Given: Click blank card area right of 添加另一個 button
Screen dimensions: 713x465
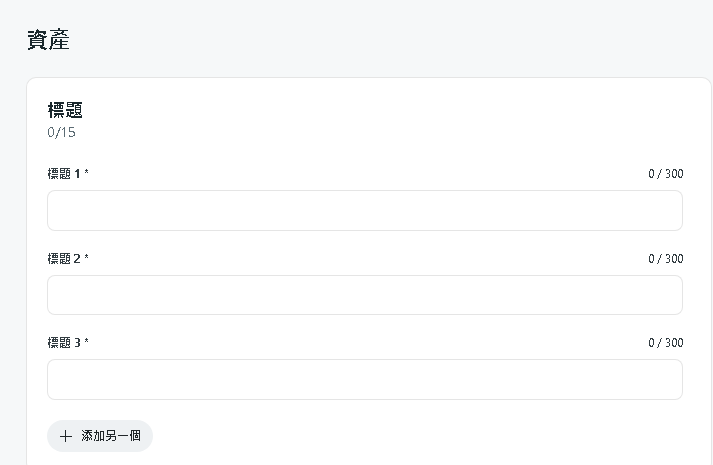Looking at the screenshot, I should (420, 436).
